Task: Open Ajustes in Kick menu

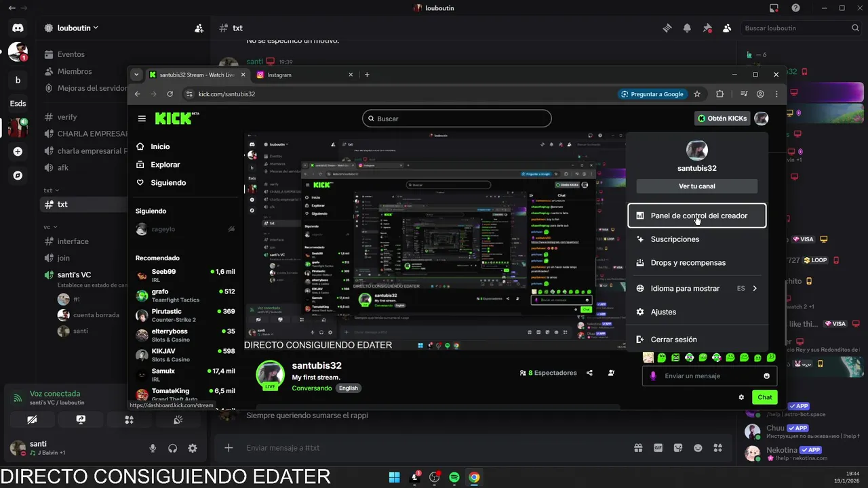Action: pos(697,312)
